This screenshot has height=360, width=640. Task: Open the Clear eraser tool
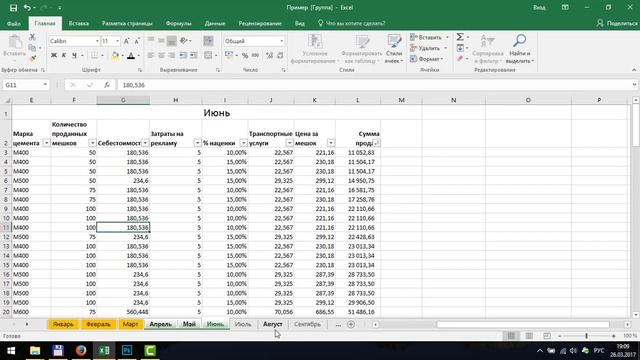click(460, 59)
